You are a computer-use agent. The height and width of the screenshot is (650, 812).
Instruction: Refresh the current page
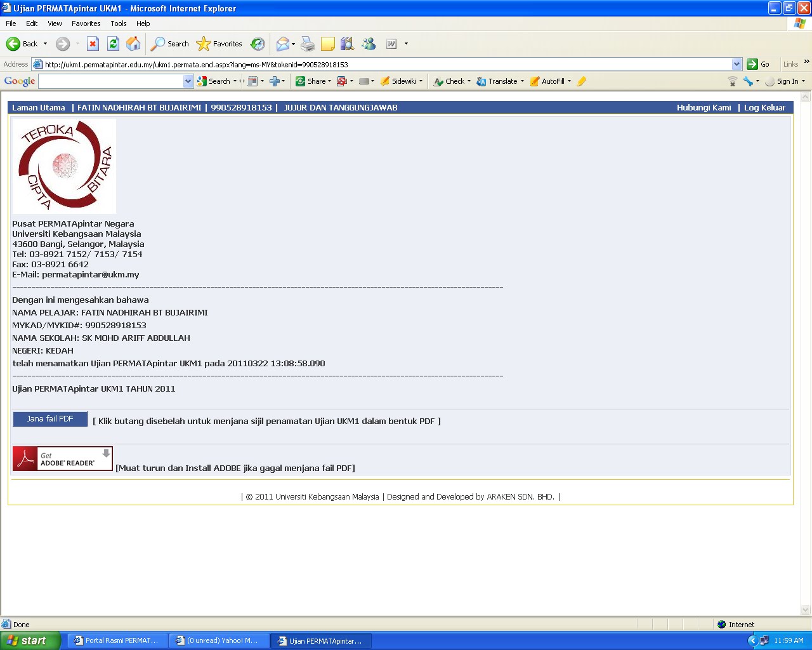[113, 44]
